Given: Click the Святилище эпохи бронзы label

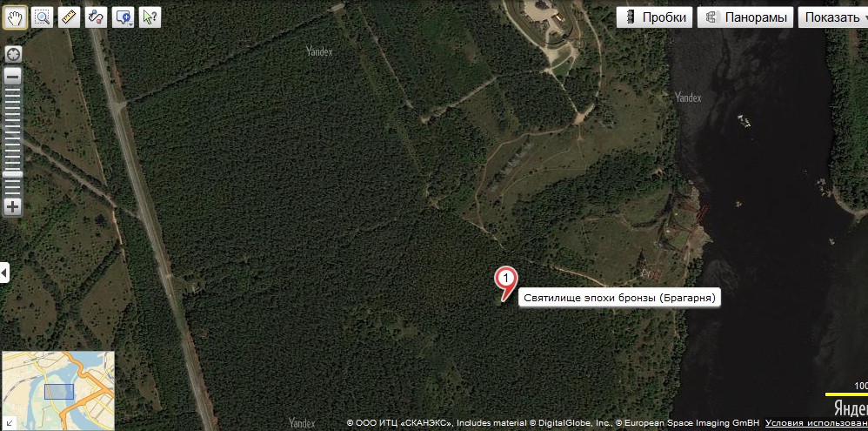Looking at the screenshot, I should pyautogui.click(x=619, y=298).
